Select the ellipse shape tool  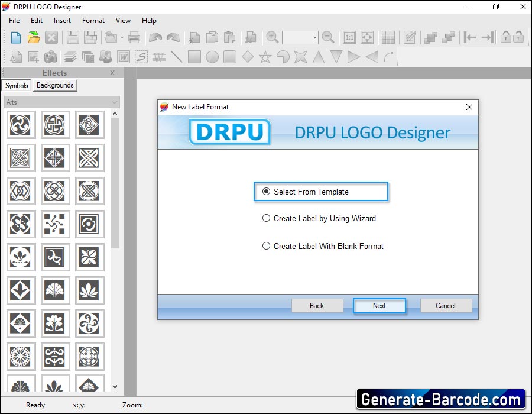tap(212, 57)
